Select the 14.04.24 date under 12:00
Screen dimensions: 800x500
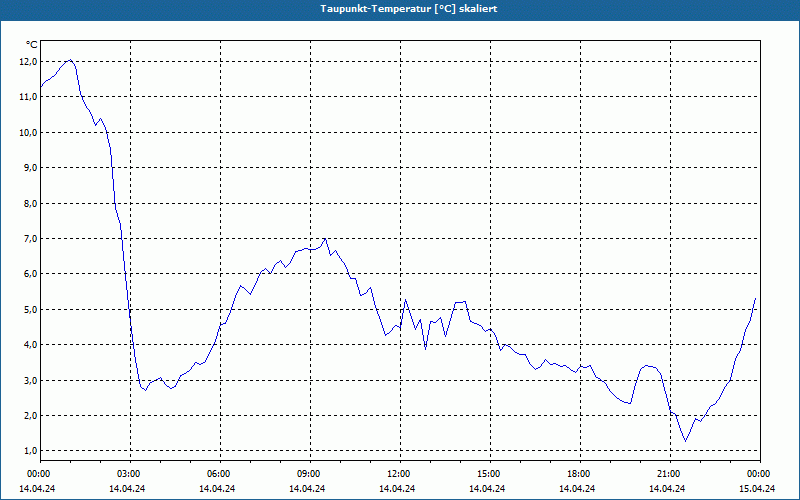click(x=397, y=488)
